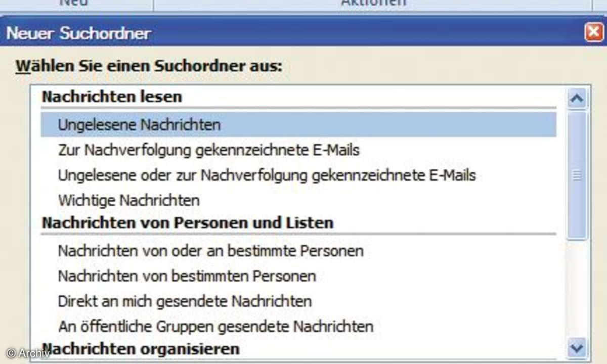Click Nachrichten von Personen und Listen header
This screenshot has height=364, width=607.
[x=187, y=223]
